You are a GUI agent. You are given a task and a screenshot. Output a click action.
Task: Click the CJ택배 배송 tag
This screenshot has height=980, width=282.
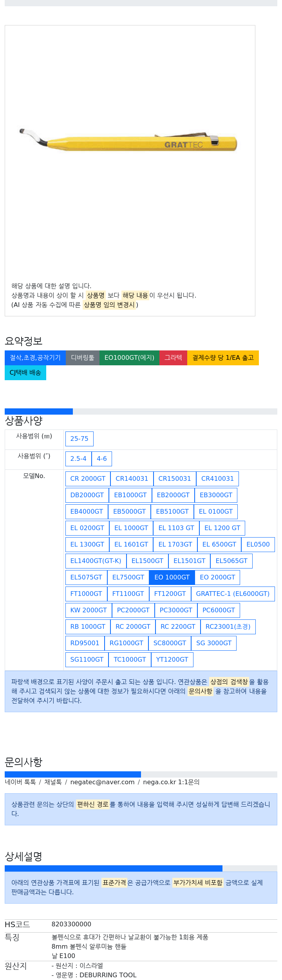pyautogui.click(x=25, y=372)
